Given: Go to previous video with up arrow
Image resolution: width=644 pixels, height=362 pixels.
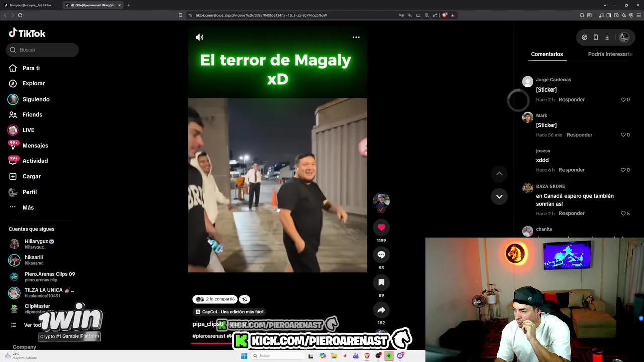Looking at the screenshot, I should click(x=499, y=174).
